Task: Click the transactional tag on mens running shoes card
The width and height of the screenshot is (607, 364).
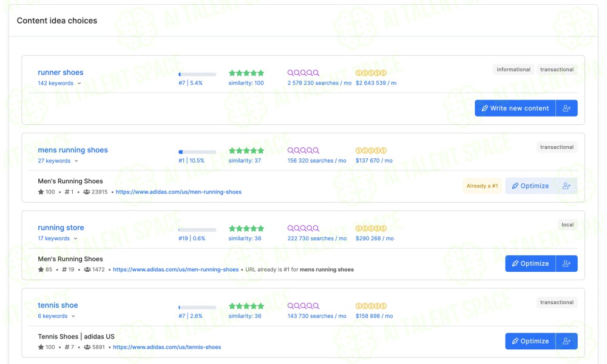Action: click(557, 147)
